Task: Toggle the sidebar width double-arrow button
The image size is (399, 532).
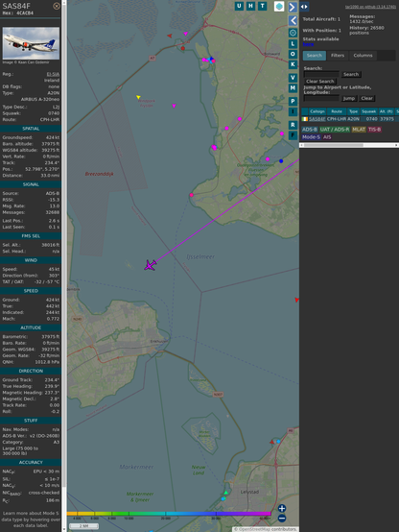Action: coord(304,7)
